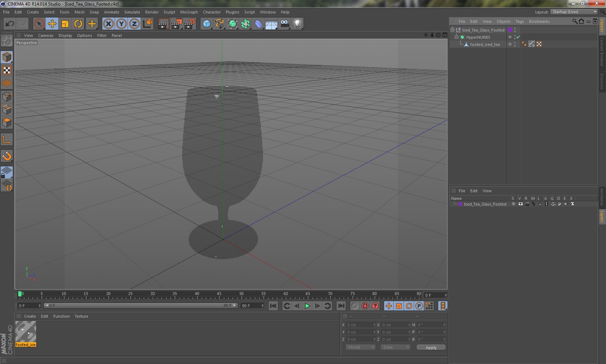Viewport: 606px width, 364px height.
Task: Enable Points mode
Action: [7, 97]
